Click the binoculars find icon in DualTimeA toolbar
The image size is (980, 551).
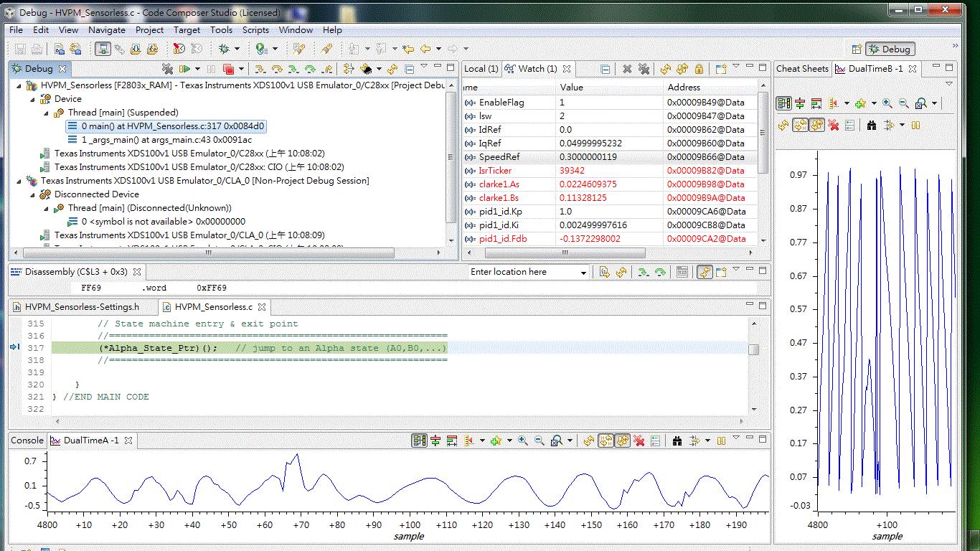pos(677,441)
